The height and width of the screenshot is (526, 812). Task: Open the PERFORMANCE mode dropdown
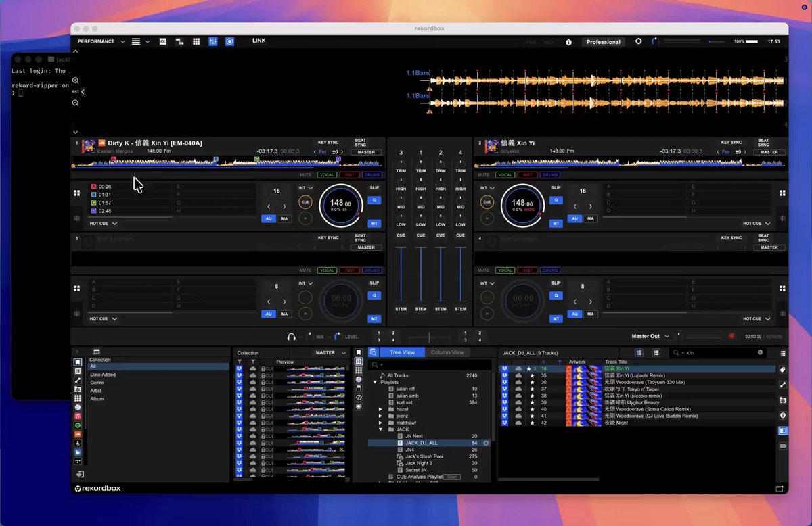click(x=101, y=41)
